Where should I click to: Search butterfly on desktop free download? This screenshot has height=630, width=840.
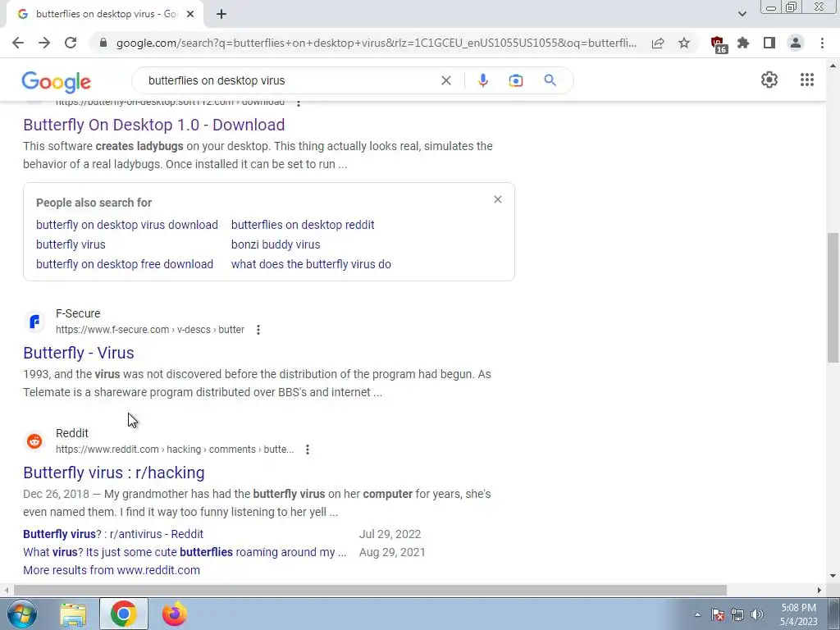coord(125,264)
